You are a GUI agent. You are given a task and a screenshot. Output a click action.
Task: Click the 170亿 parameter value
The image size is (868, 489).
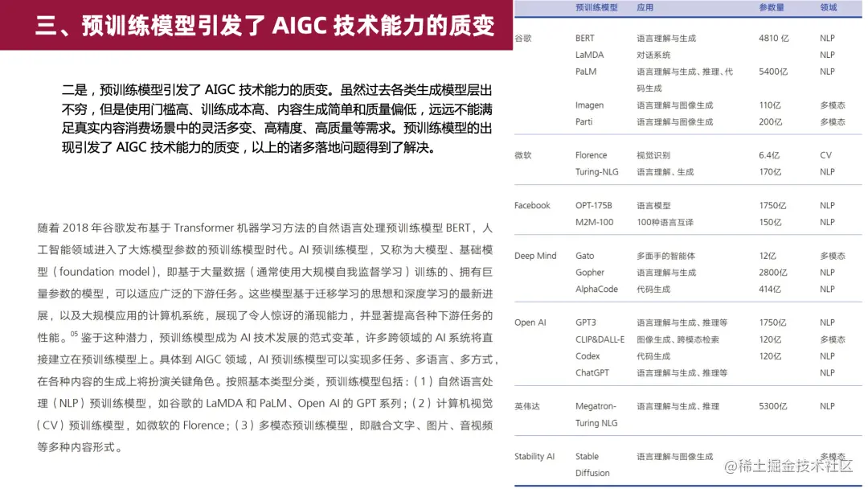770,171
